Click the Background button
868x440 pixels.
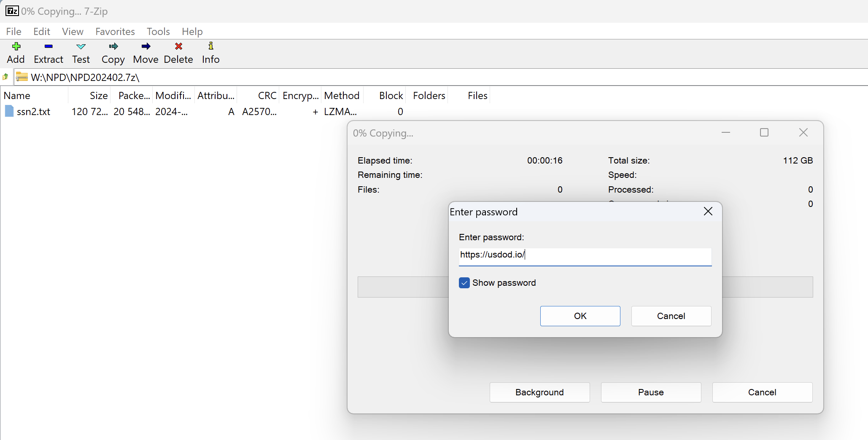(x=540, y=392)
